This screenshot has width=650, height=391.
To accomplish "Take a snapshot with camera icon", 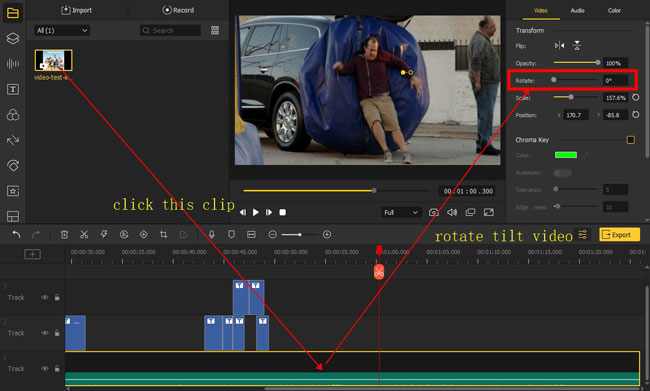I will [434, 212].
